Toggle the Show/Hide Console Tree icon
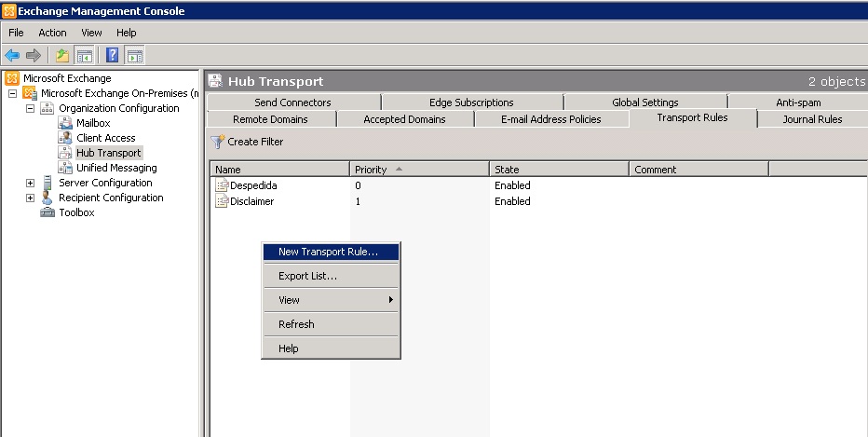 (84, 55)
